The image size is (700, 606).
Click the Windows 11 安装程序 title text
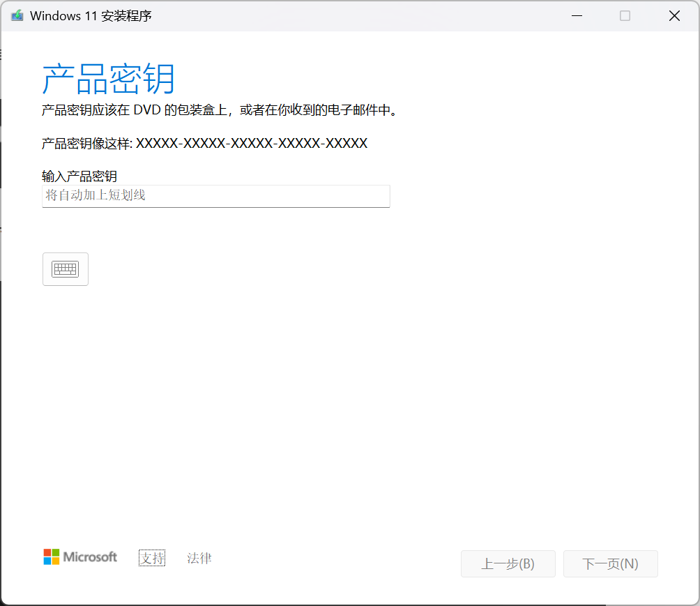(x=91, y=15)
